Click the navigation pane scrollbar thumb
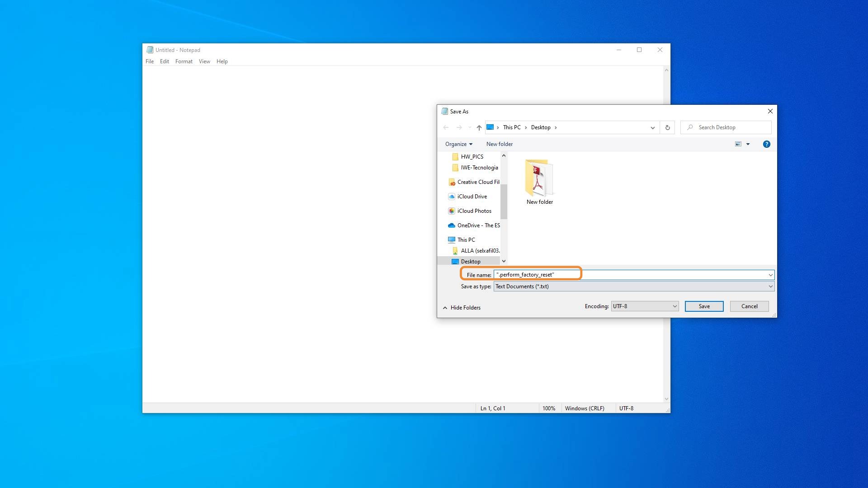The image size is (868, 488). click(504, 202)
